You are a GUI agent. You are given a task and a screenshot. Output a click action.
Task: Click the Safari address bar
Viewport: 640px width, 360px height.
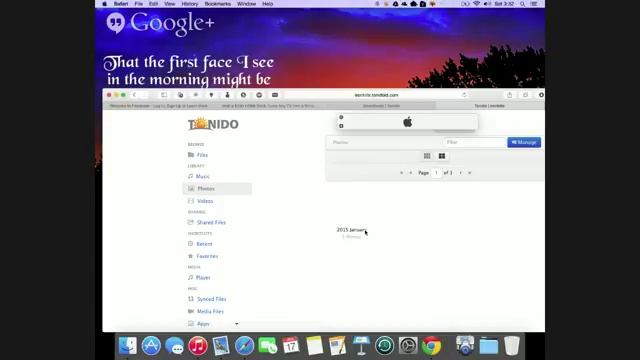click(x=376, y=95)
